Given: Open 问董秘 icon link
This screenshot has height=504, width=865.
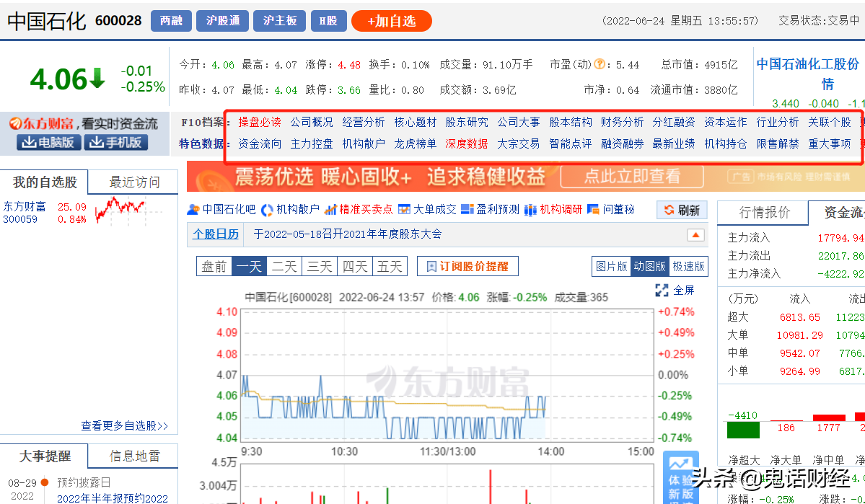Looking at the screenshot, I should click(x=610, y=210).
